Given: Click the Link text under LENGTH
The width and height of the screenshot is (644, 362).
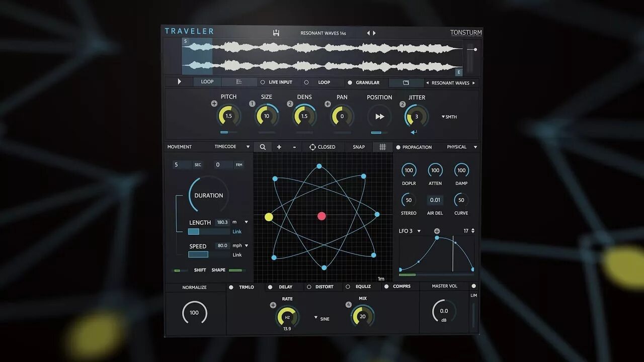Looking at the screenshot, I should (x=237, y=232).
